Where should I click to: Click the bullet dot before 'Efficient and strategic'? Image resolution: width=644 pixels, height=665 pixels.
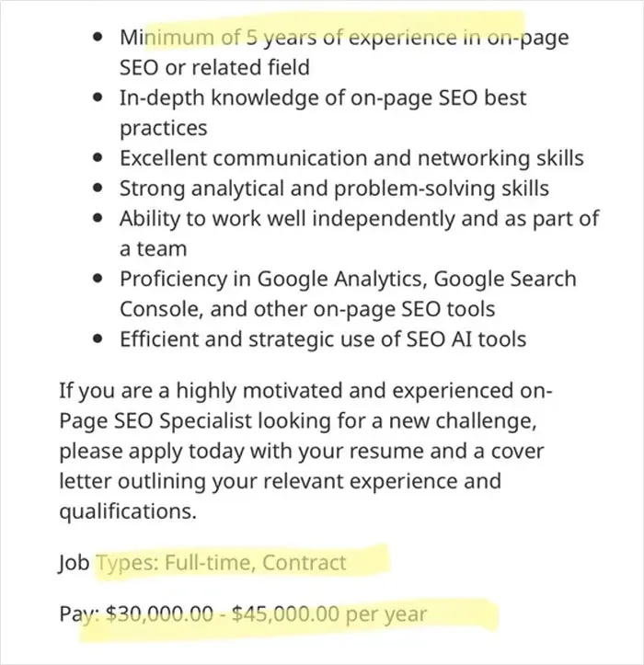[x=98, y=338]
